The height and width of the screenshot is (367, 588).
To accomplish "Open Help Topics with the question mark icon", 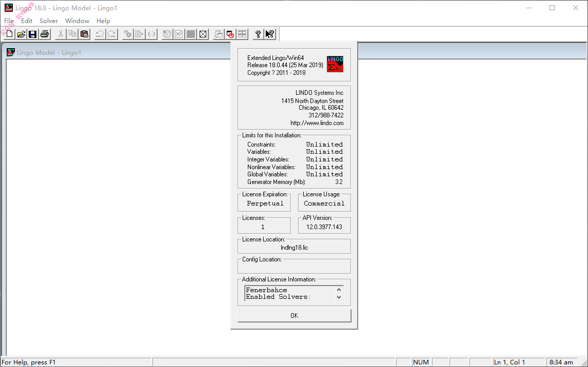I will click(258, 34).
